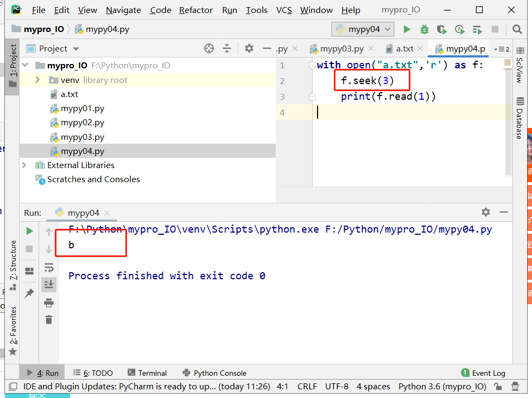Run with coverage shield icon
This screenshot has width=532, height=398.
441,29
